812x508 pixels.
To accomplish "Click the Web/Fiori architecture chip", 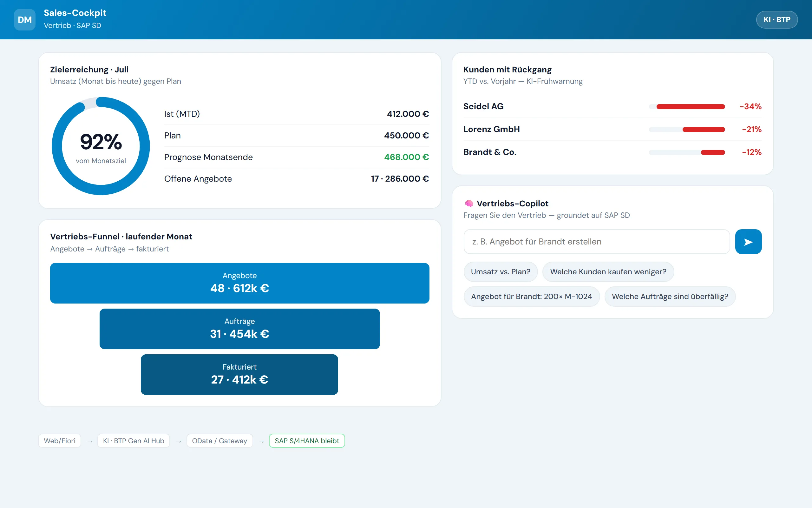I will [60, 441].
